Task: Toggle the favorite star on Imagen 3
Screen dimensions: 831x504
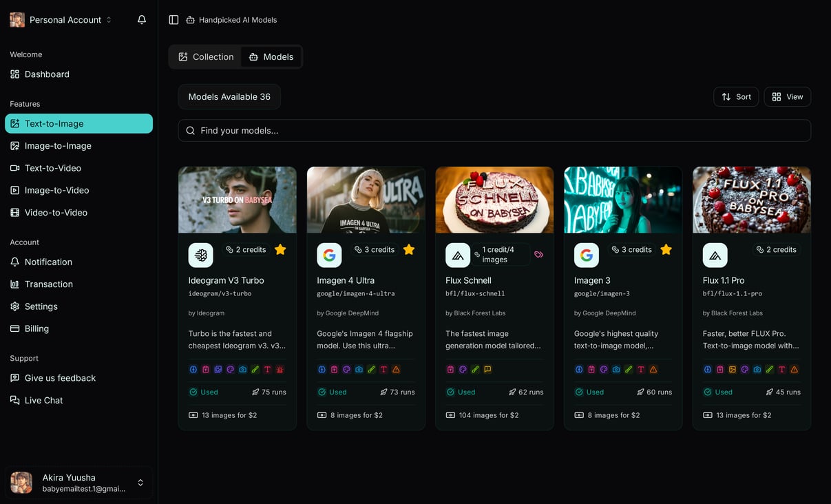Action: [x=666, y=249]
